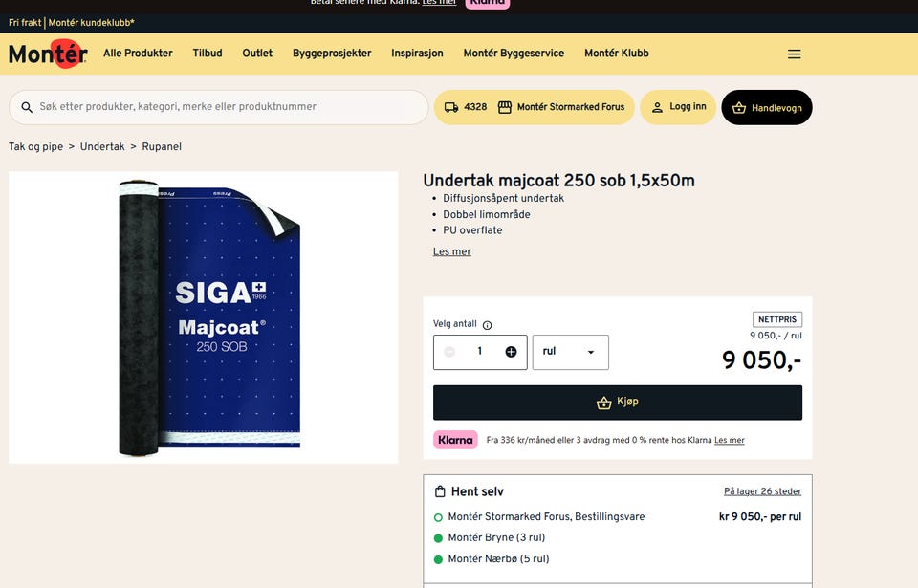Open the hamburger menu icon

pyautogui.click(x=794, y=54)
